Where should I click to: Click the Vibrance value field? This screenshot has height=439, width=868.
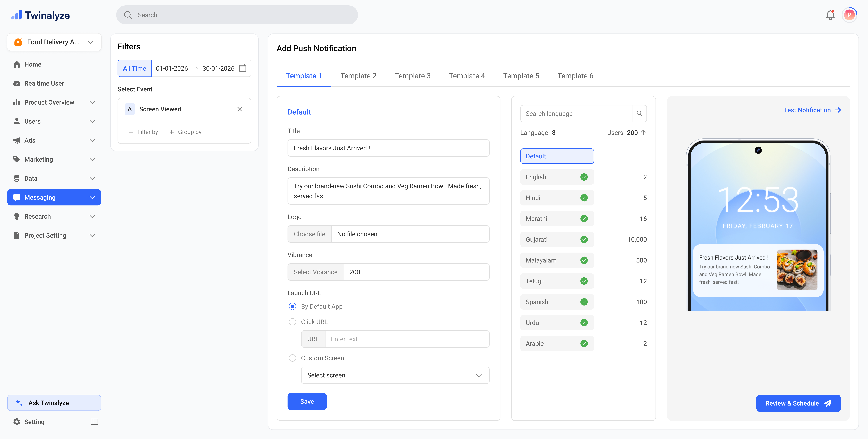pos(416,272)
